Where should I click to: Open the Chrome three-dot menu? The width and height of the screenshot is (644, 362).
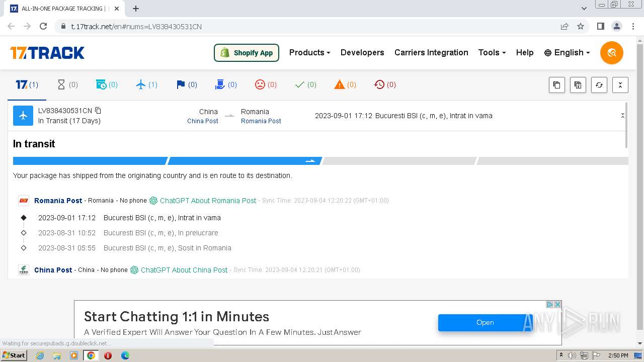633,26
